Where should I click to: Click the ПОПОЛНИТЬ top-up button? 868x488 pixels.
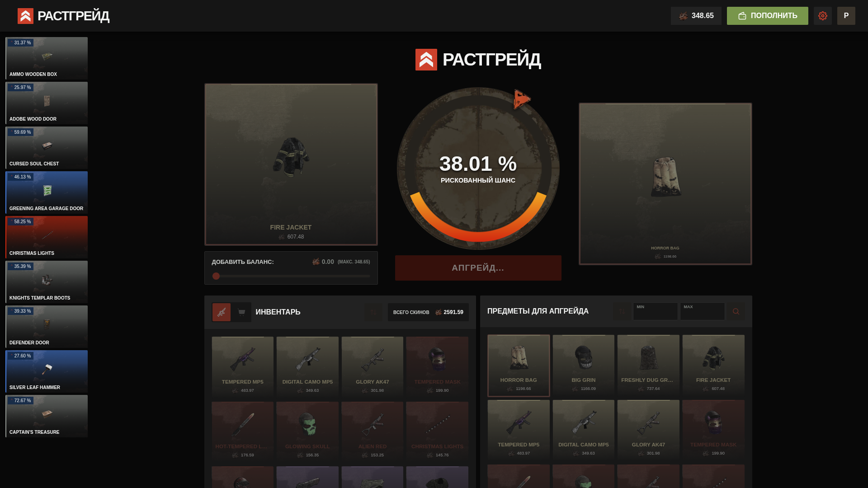tap(767, 16)
